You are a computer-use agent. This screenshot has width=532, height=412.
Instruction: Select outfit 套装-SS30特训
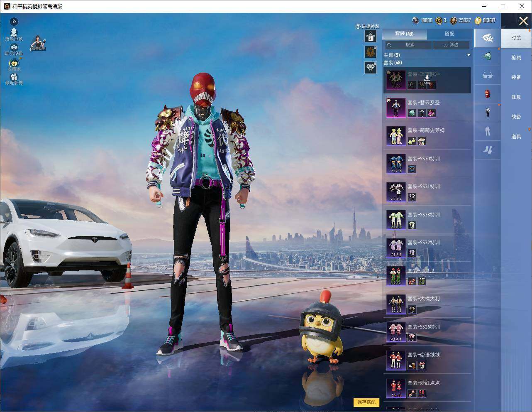click(x=427, y=164)
